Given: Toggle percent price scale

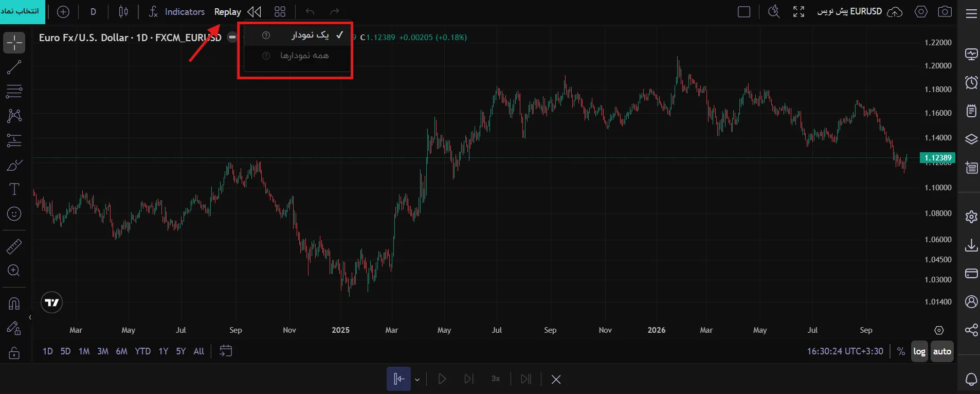Looking at the screenshot, I should (x=901, y=351).
